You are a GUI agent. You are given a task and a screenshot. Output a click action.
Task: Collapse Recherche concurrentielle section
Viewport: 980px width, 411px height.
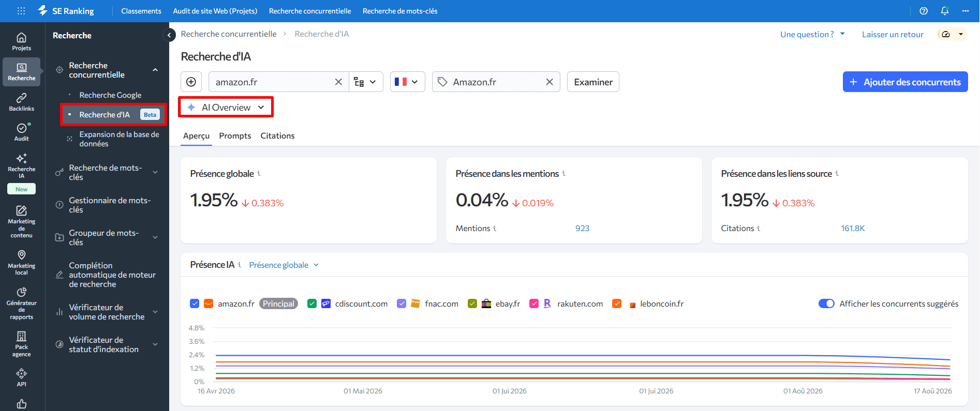155,70
